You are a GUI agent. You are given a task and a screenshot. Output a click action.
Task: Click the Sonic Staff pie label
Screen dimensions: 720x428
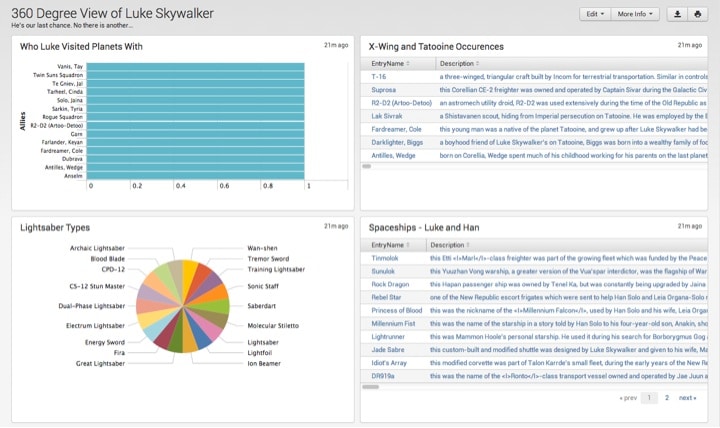point(263,286)
